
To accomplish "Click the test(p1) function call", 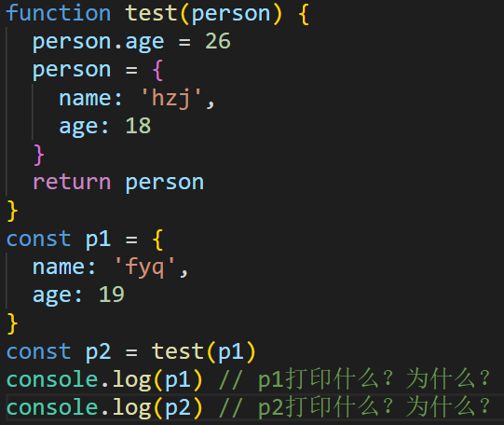I will point(204,352).
